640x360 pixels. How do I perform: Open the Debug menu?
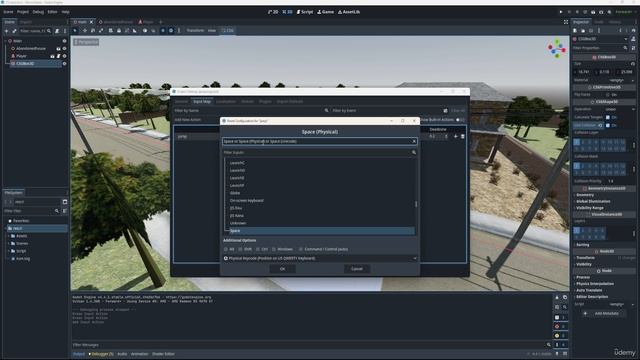tap(38, 12)
